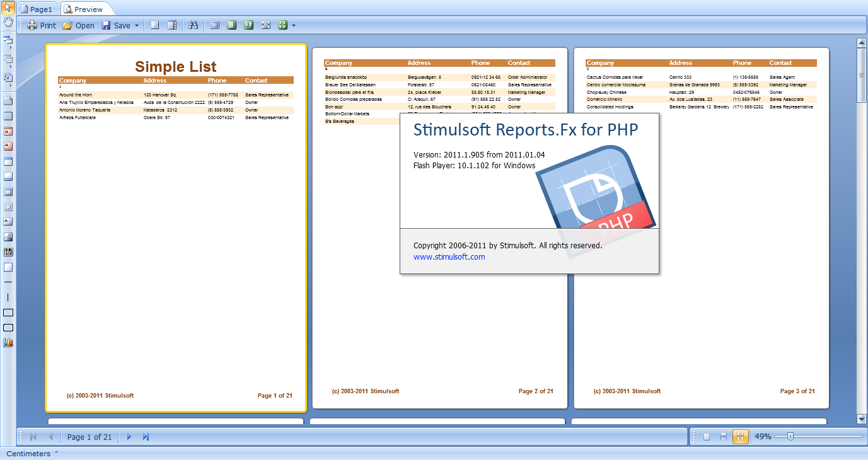Click 'Cactus Comidas para llevar' cell

click(x=615, y=77)
